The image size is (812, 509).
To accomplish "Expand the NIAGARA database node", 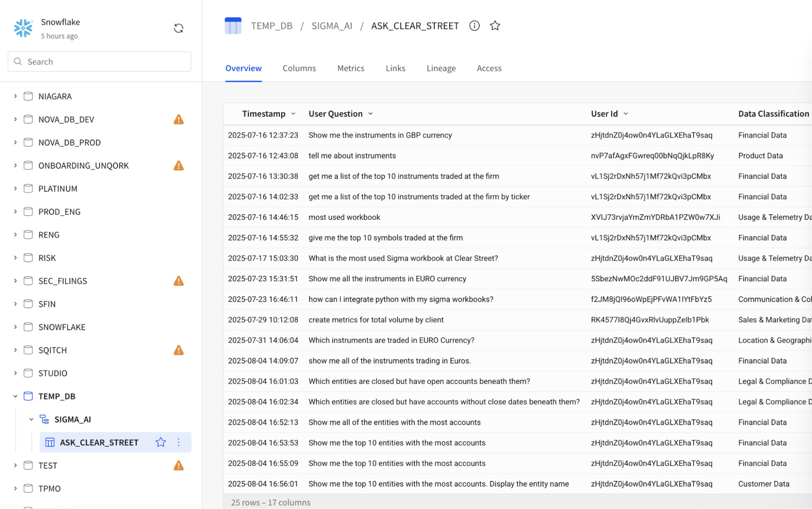I will pos(15,96).
